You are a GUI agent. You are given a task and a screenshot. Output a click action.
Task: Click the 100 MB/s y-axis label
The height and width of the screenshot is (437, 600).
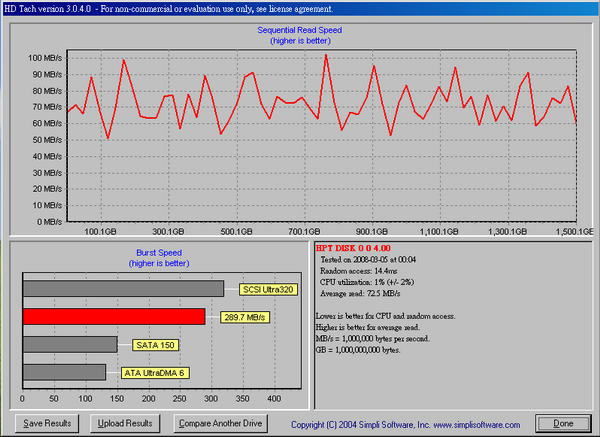coord(43,58)
